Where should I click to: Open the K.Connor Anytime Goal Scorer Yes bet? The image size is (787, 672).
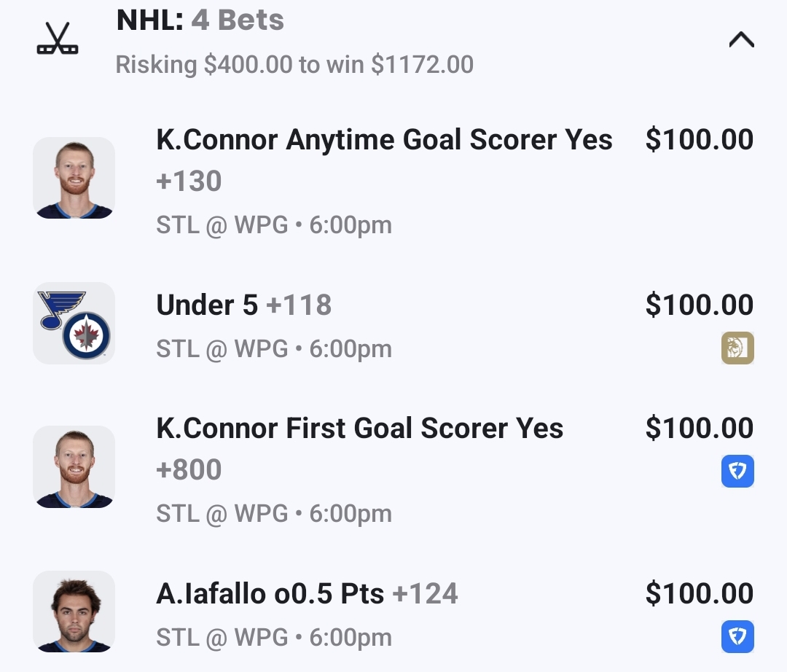(x=384, y=139)
